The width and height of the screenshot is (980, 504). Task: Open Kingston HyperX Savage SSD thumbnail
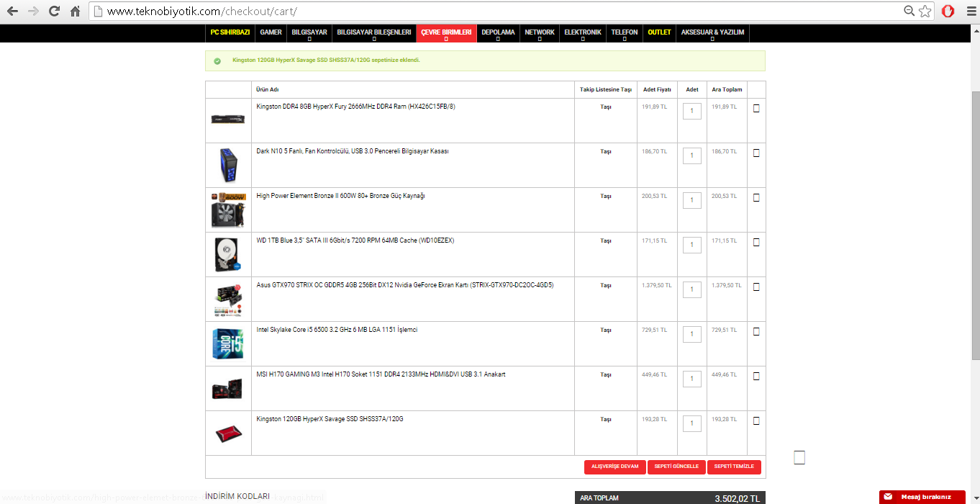click(228, 433)
